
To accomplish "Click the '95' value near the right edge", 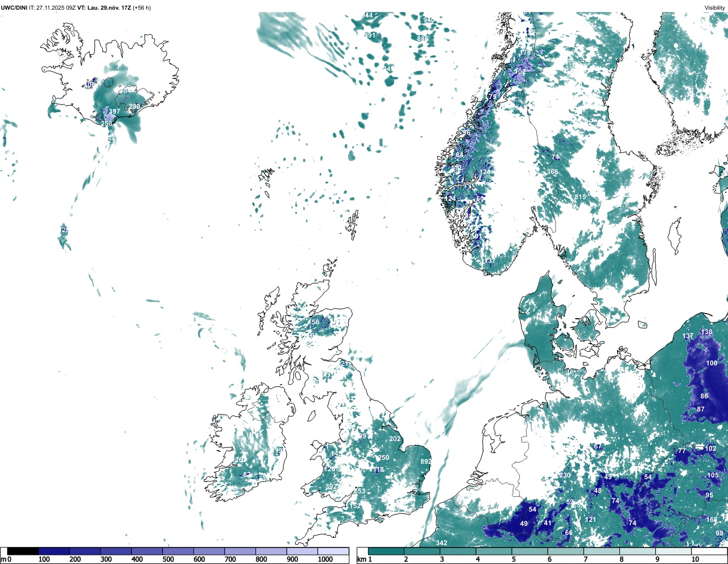I will pyautogui.click(x=709, y=495).
